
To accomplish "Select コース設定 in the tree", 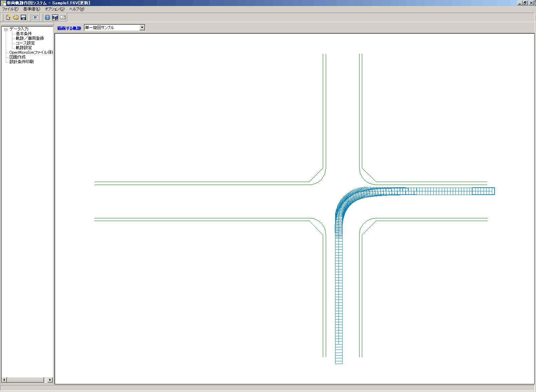I will [x=25, y=43].
